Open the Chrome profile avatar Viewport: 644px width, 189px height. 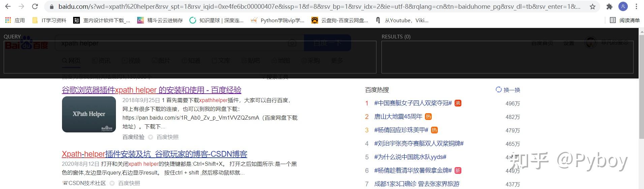(x=623, y=6)
